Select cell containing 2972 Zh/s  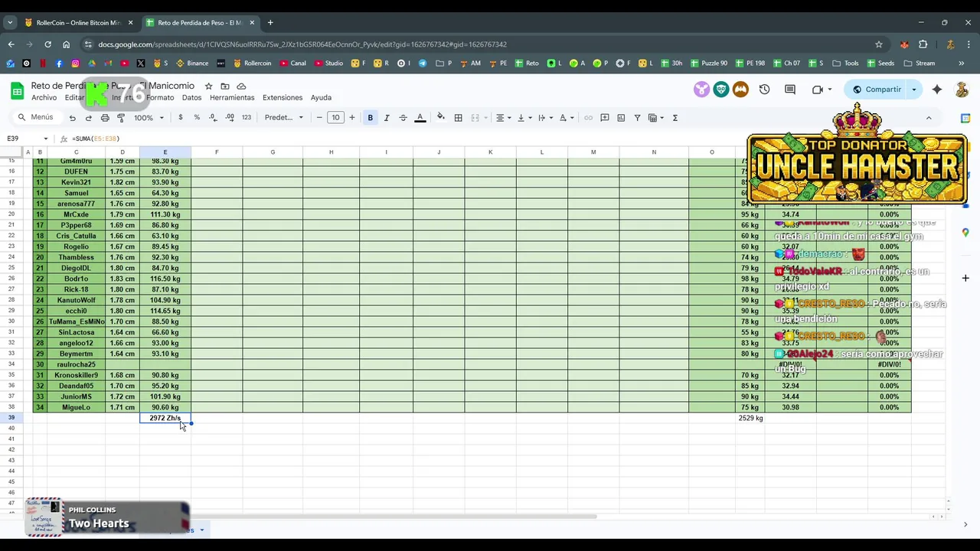(165, 418)
